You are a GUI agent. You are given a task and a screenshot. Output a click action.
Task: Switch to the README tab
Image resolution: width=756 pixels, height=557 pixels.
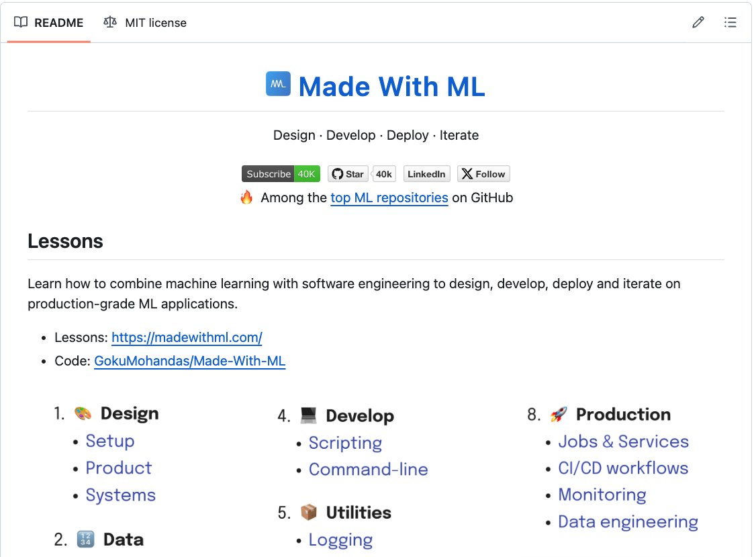(x=49, y=23)
